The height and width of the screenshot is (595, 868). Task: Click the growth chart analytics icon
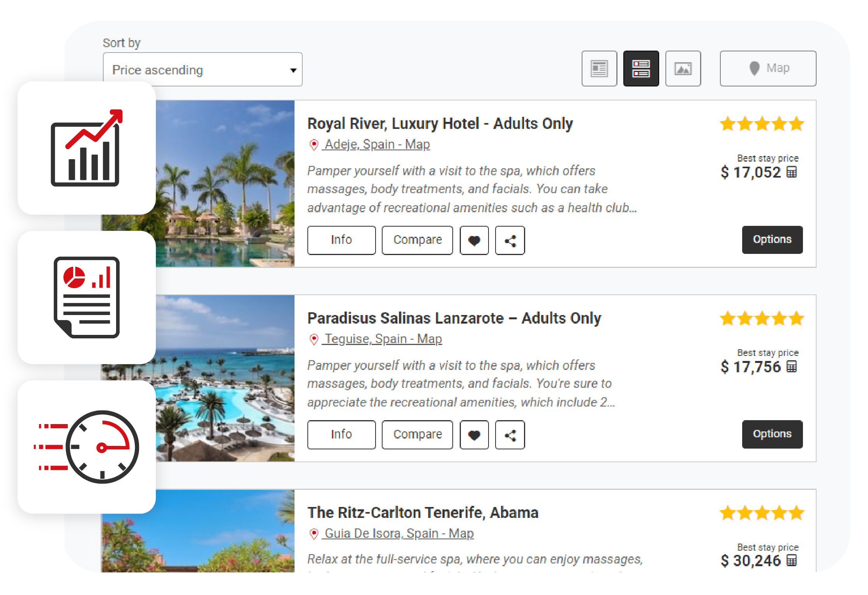[x=86, y=148]
